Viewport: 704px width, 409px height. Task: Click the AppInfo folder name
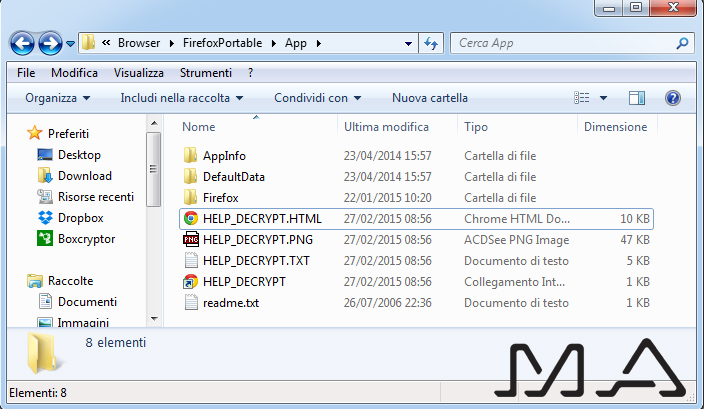coord(224,156)
